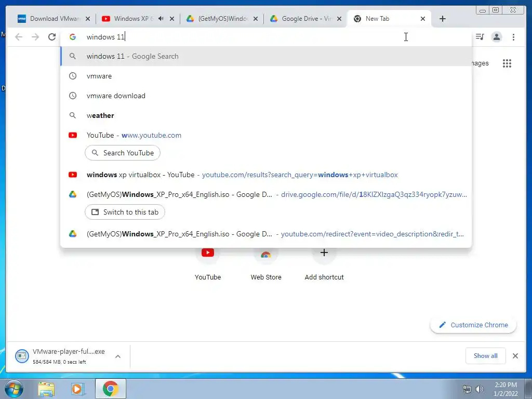Open the Google apps grid

pyautogui.click(x=507, y=63)
